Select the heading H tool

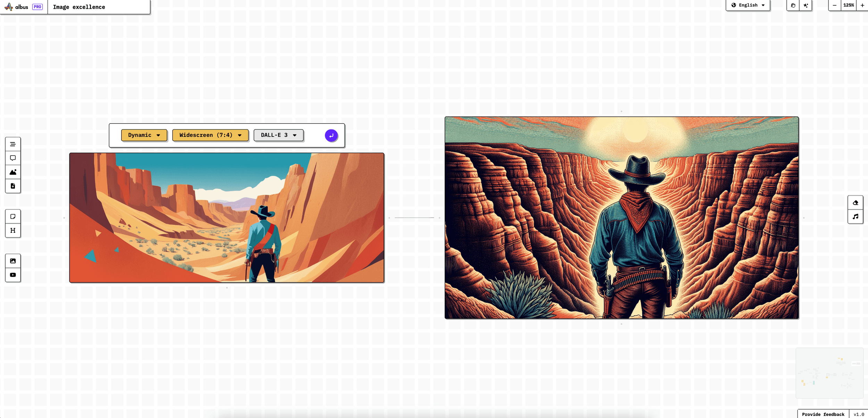click(13, 231)
